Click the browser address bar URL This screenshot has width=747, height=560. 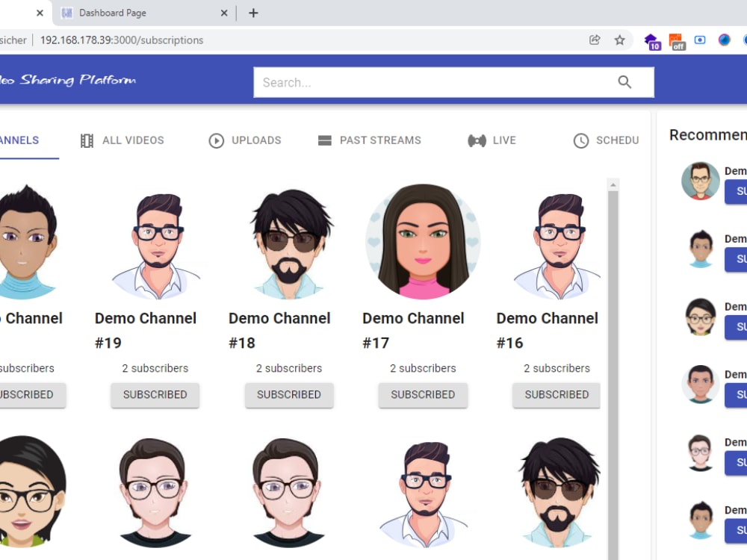pos(122,40)
